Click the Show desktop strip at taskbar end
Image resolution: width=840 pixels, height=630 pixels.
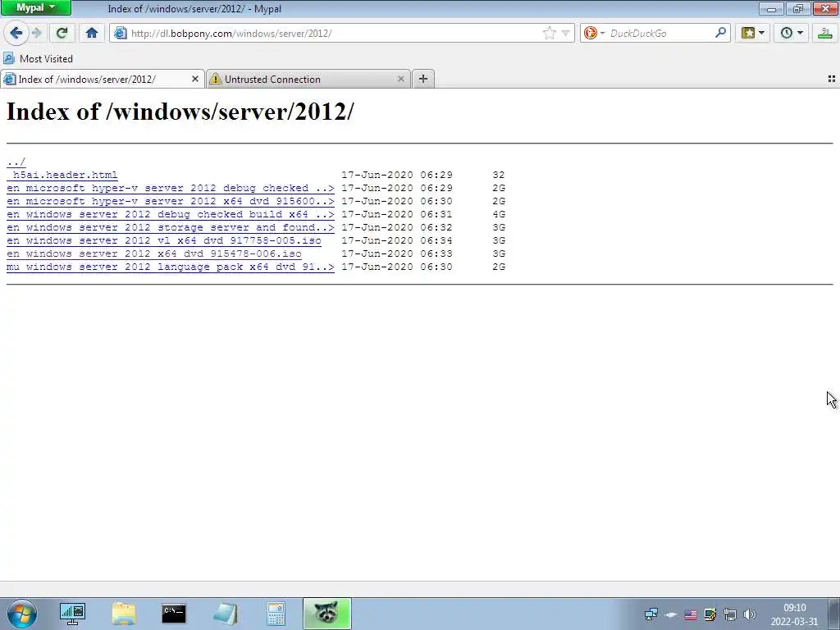click(x=834, y=614)
